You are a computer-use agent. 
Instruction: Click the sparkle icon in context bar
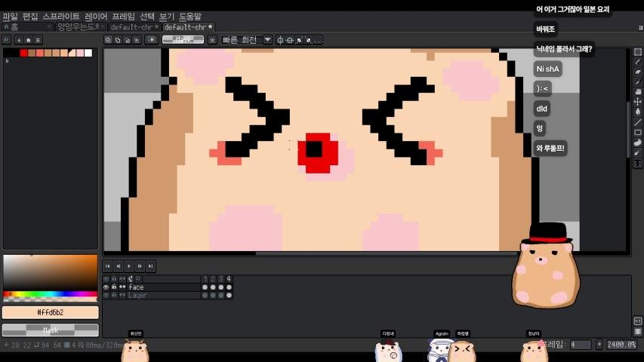point(152,40)
